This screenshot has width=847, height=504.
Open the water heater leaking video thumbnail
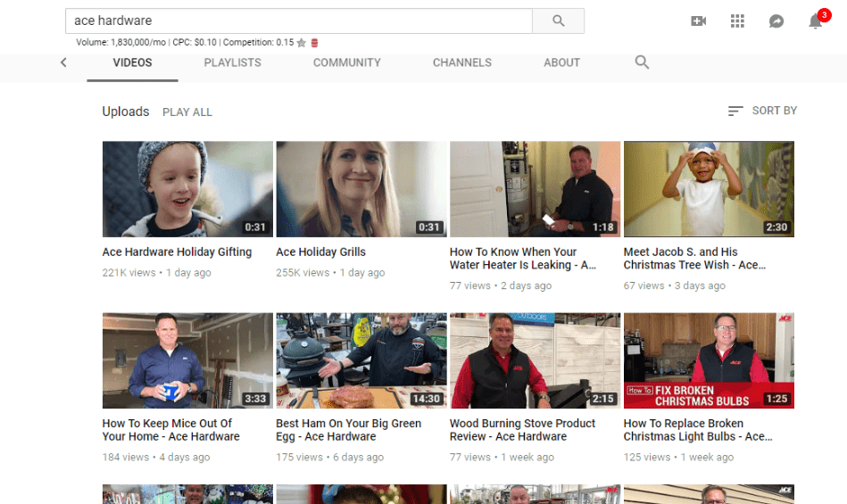535,189
